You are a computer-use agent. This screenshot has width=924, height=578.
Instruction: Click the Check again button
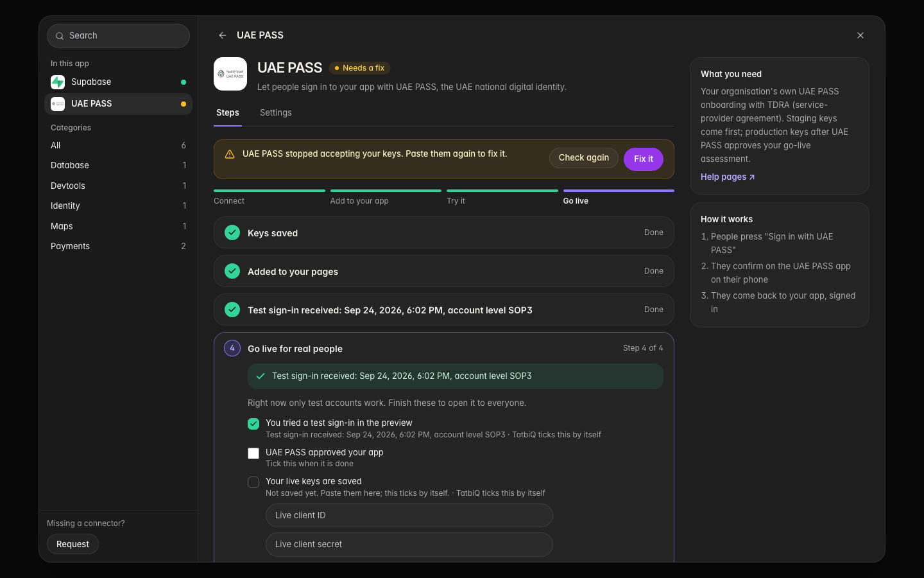[x=584, y=158]
